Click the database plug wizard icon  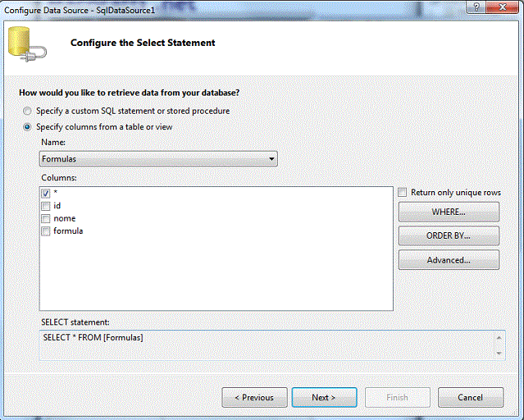[x=27, y=44]
